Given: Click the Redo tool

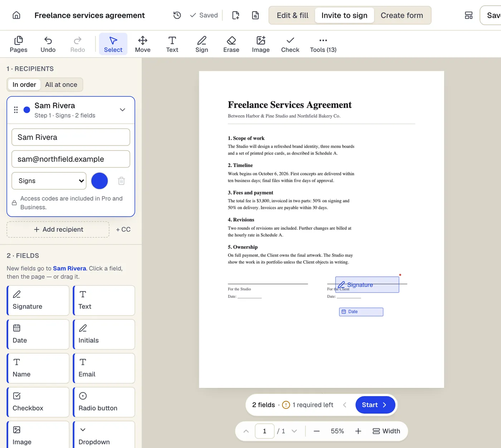Looking at the screenshot, I should coord(78,44).
